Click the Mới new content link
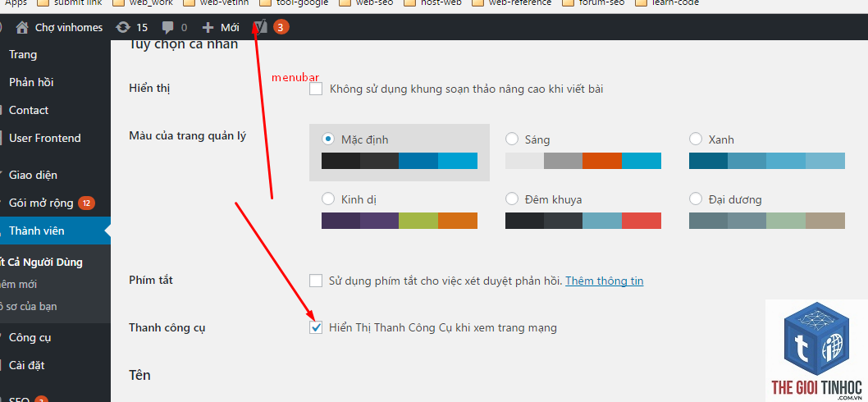Screen dimensions: 868x402 230,27
